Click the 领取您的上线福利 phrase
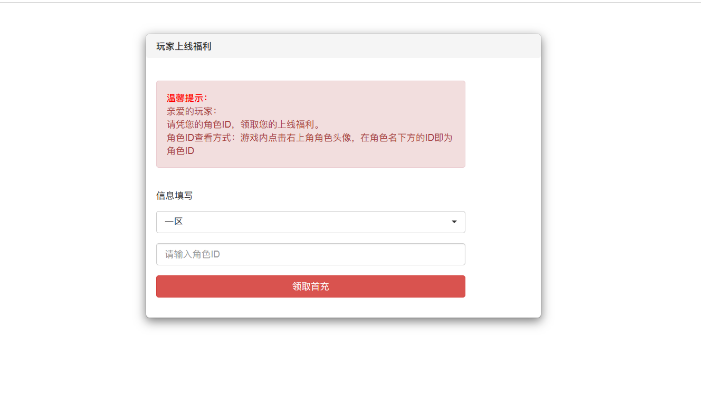The image size is (701, 396). click(278, 124)
